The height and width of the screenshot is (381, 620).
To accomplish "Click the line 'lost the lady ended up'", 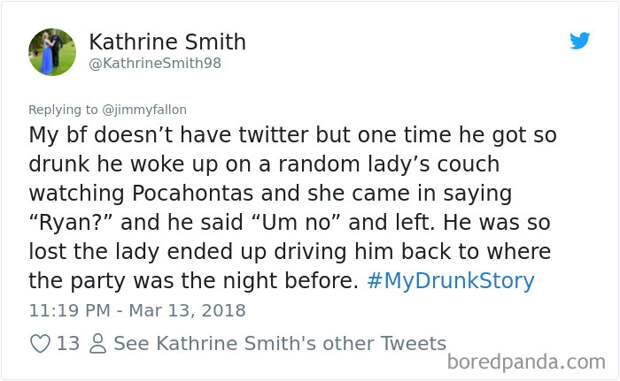I will coord(289,252).
